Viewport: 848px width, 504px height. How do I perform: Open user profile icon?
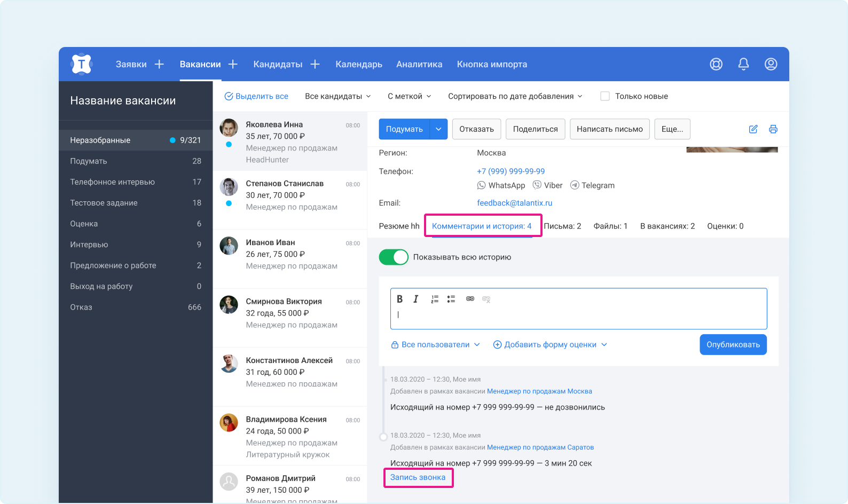point(771,64)
